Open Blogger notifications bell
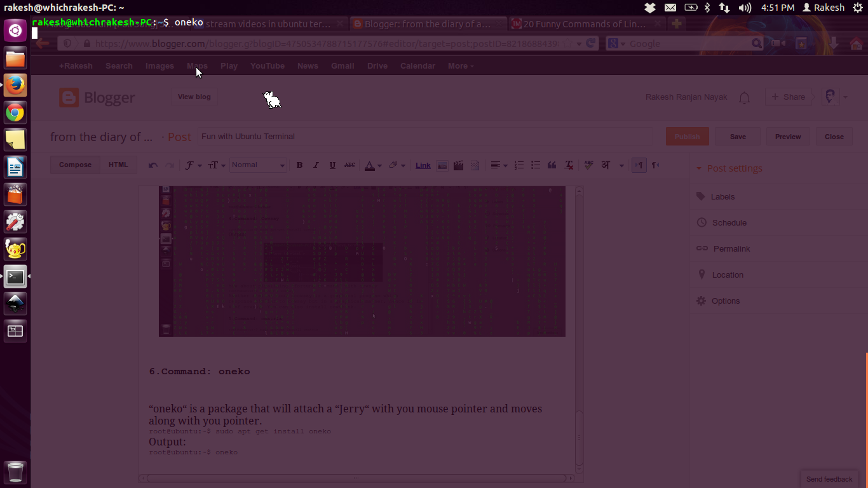 point(744,98)
